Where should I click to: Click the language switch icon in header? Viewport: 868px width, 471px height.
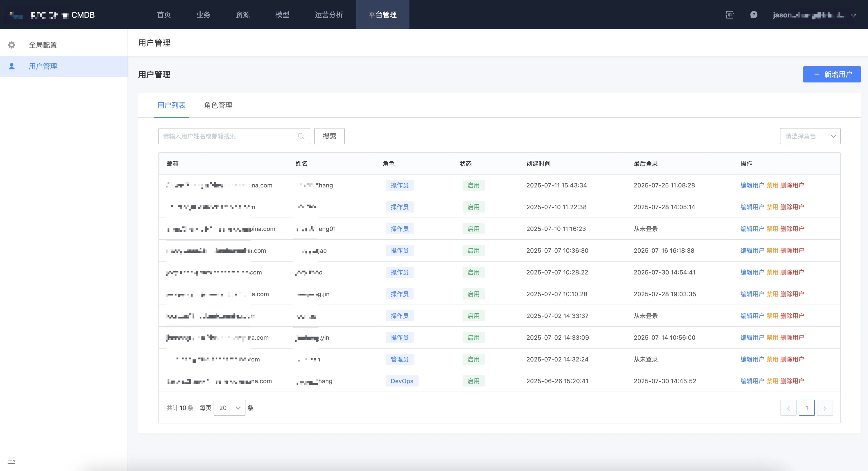point(730,15)
